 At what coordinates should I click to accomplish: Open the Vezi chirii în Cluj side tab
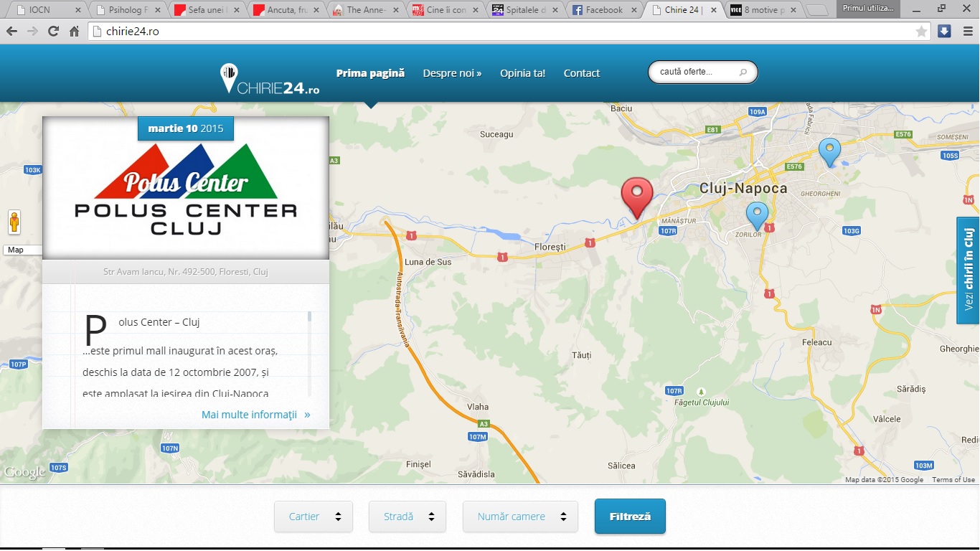968,270
